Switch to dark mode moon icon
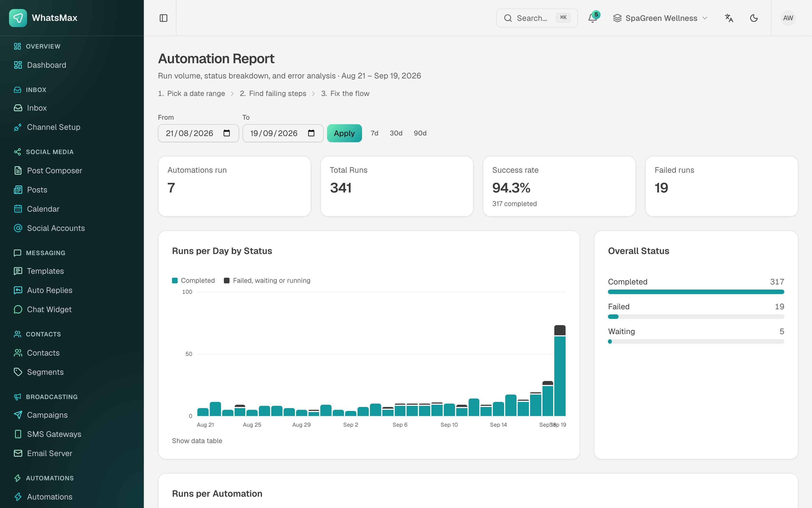Screen dimensions: 812x508 coord(754,18)
